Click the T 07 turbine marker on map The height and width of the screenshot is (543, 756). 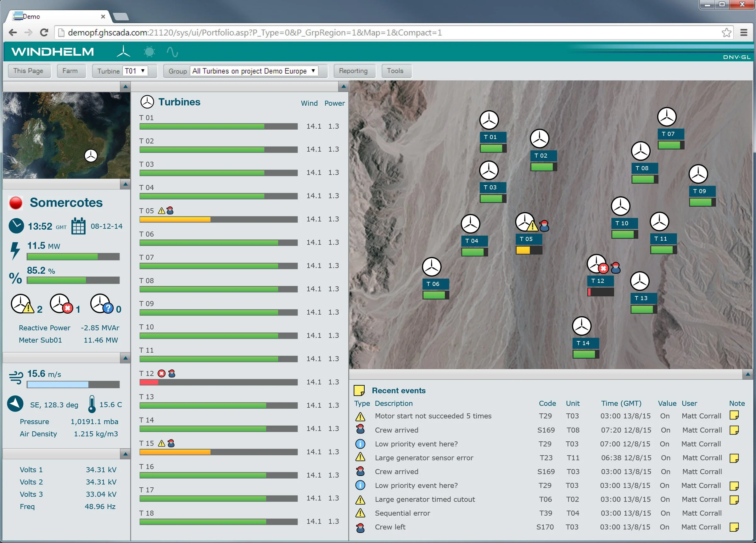(667, 117)
